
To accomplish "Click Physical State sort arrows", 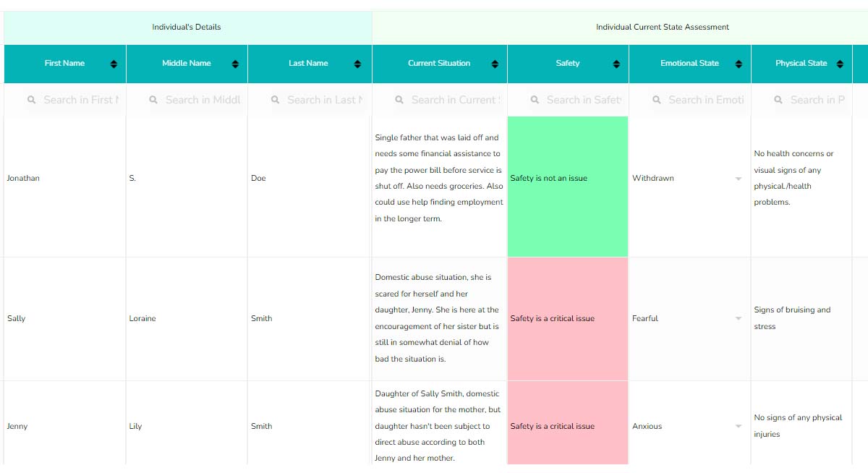I will click(x=840, y=64).
